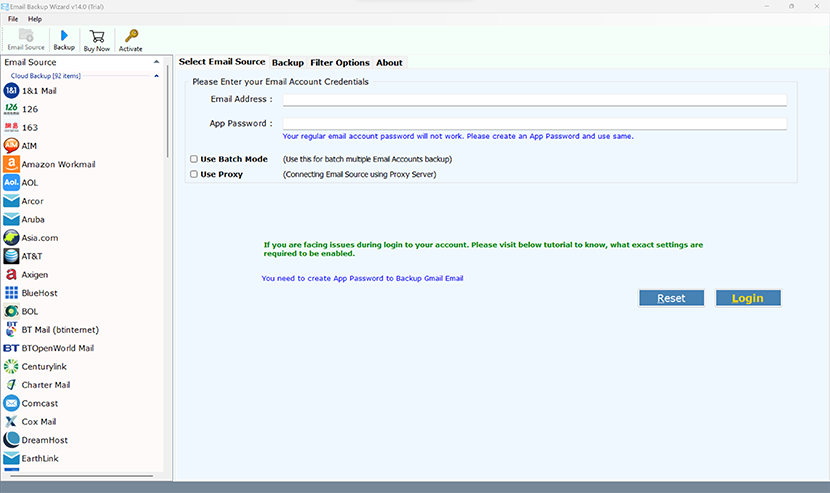Select the BOL source icon
Image resolution: width=830 pixels, height=493 pixels.
tap(11, 311)
